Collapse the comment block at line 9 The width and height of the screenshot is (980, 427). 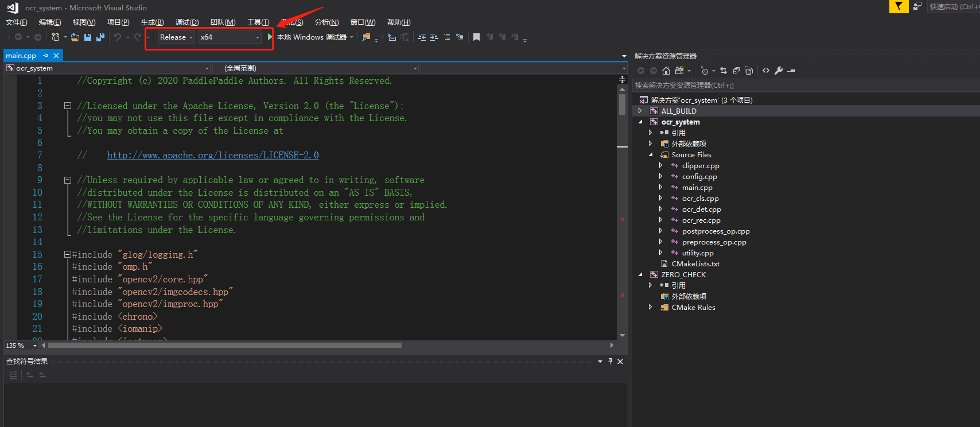click(x=67, y=180)
